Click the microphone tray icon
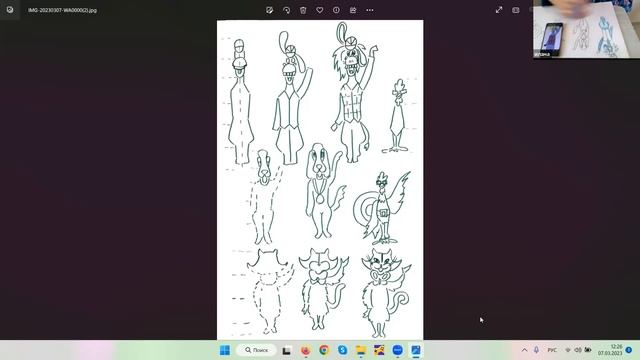Viewport: 640px width, 360px height. coord(536,350)
